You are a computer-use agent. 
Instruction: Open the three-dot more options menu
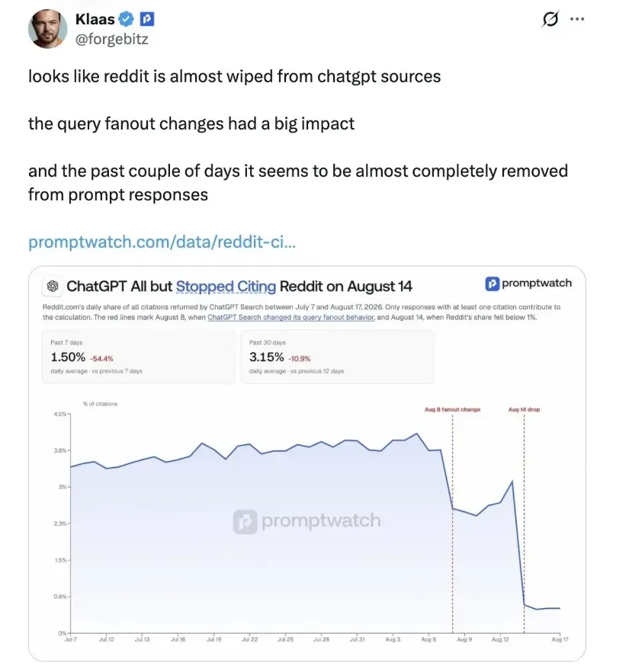tap(577, 19)
